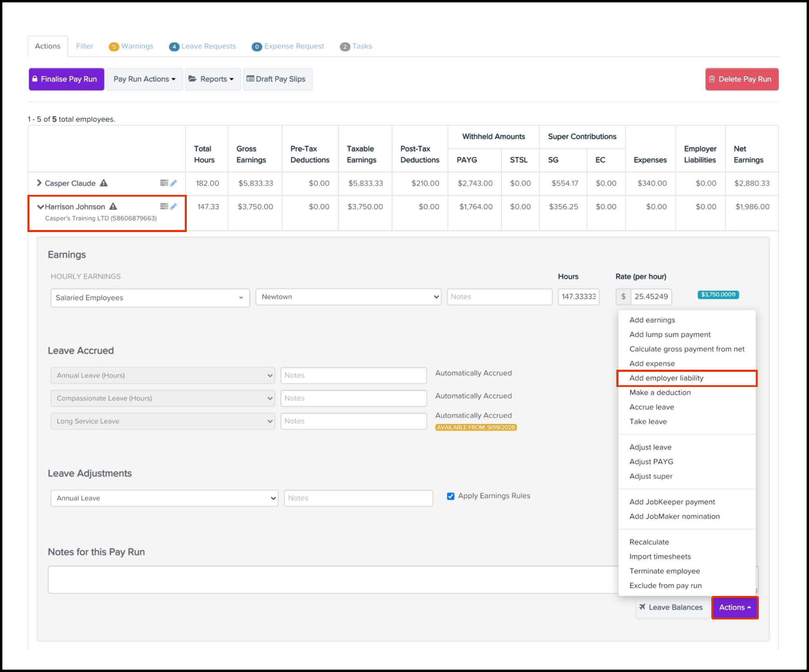The width and height of the screenshot is (809, 672).
Task: Uncheck Apply Earnings Rules checkbox
Action: point(451,496)
